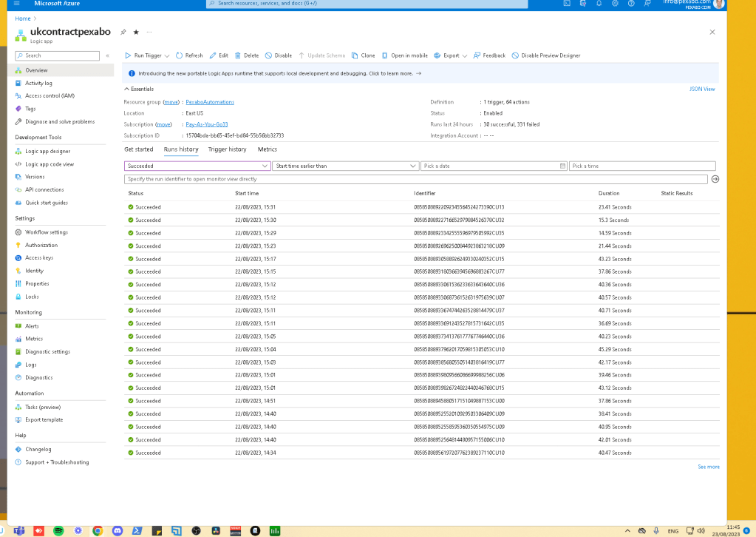Open the Start time earlier than dropdown
The width and height of the screenshot is (756, 537).
(x=345, y=166)
